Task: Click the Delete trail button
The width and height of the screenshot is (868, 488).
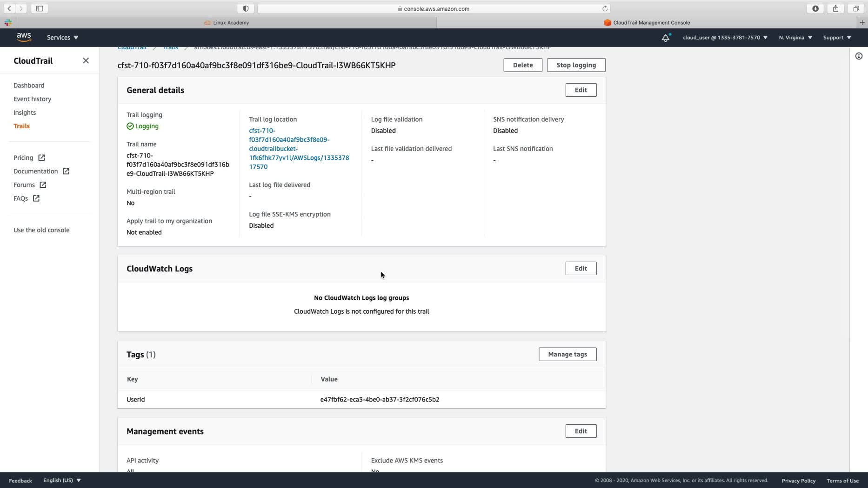Action: tap(523, 65)
